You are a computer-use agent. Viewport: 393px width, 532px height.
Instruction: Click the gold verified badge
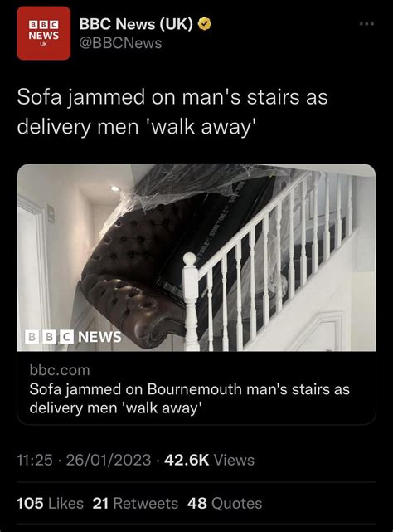click(205, 24)
